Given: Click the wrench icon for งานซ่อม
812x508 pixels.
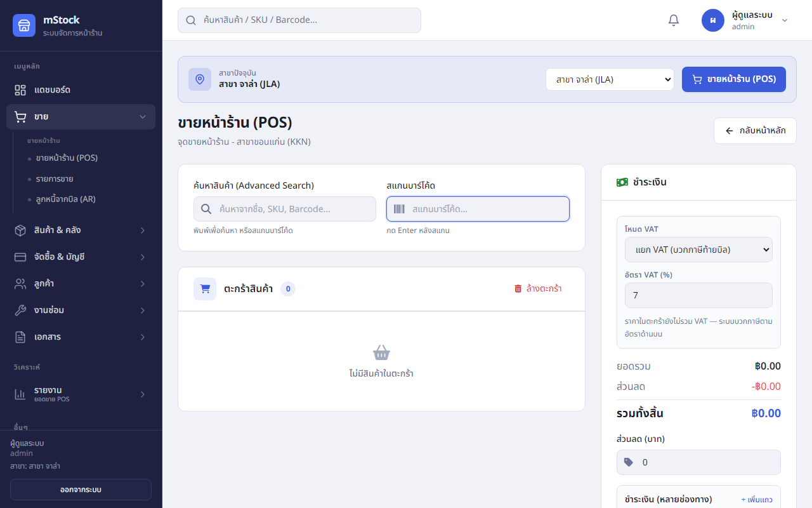Looking at the screenshot, I should pyautogui.click(x=20, y=311).
